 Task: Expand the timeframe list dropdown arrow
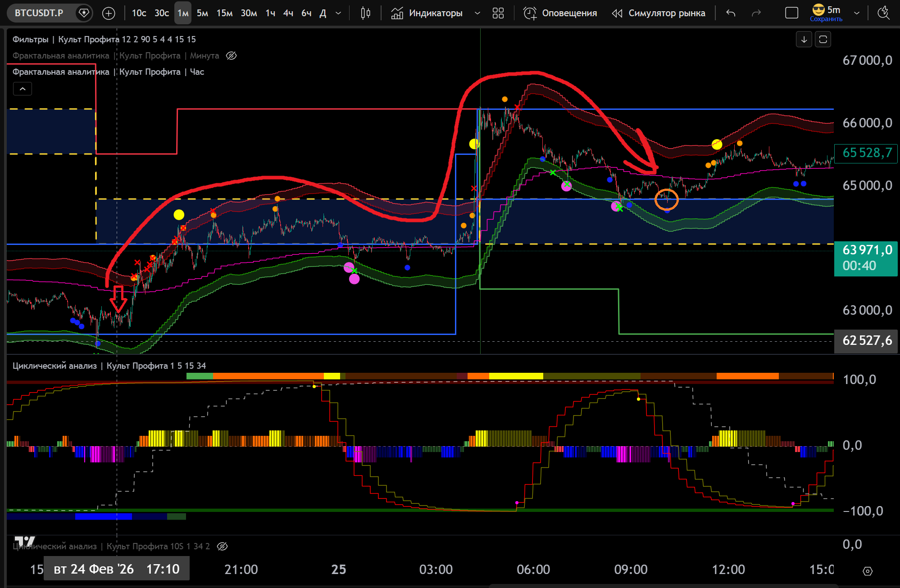(x=338, y=13)
